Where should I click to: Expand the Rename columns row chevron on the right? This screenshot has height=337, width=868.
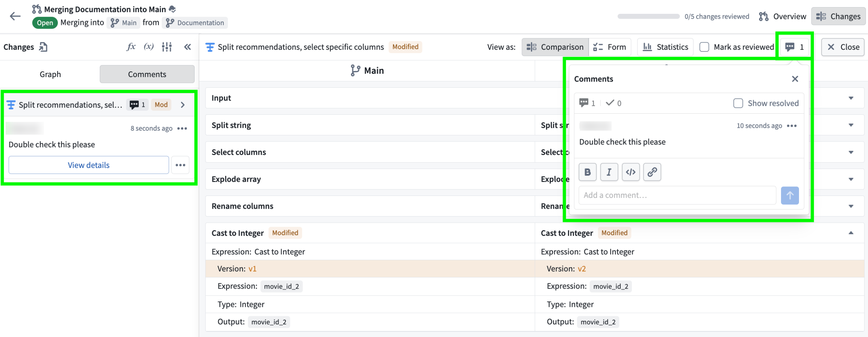click(x=851, y=206)
